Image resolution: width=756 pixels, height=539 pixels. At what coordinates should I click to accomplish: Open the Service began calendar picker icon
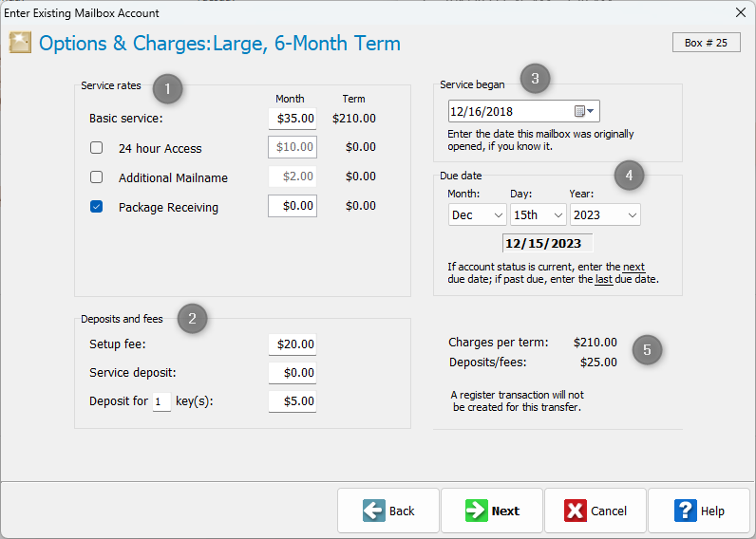(x=584, y=111)
